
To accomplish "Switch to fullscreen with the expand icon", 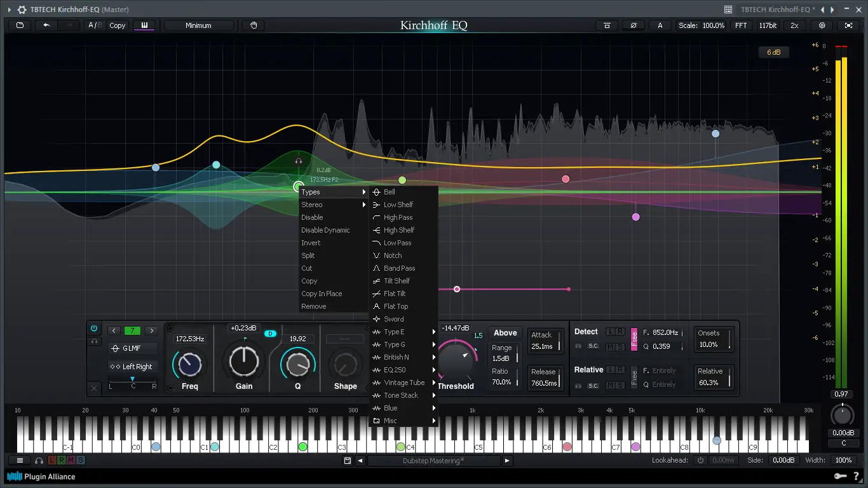I will [x=848, y=25].
